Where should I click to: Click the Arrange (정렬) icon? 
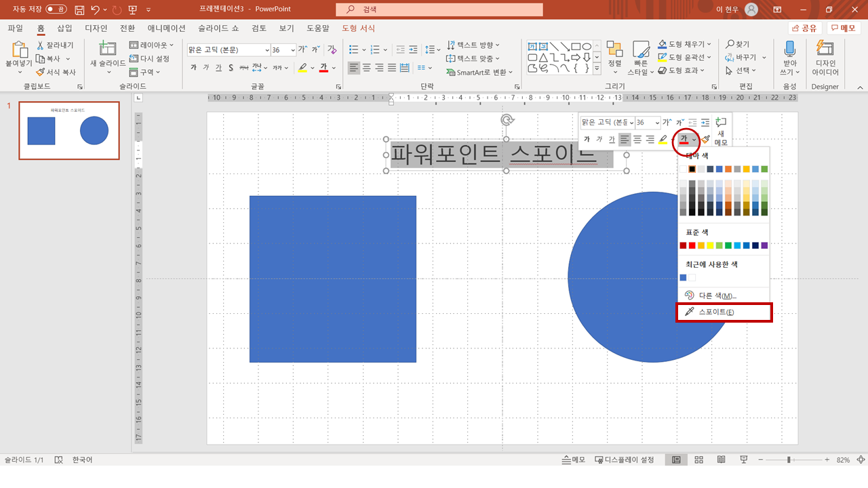[x=614, y=49]
